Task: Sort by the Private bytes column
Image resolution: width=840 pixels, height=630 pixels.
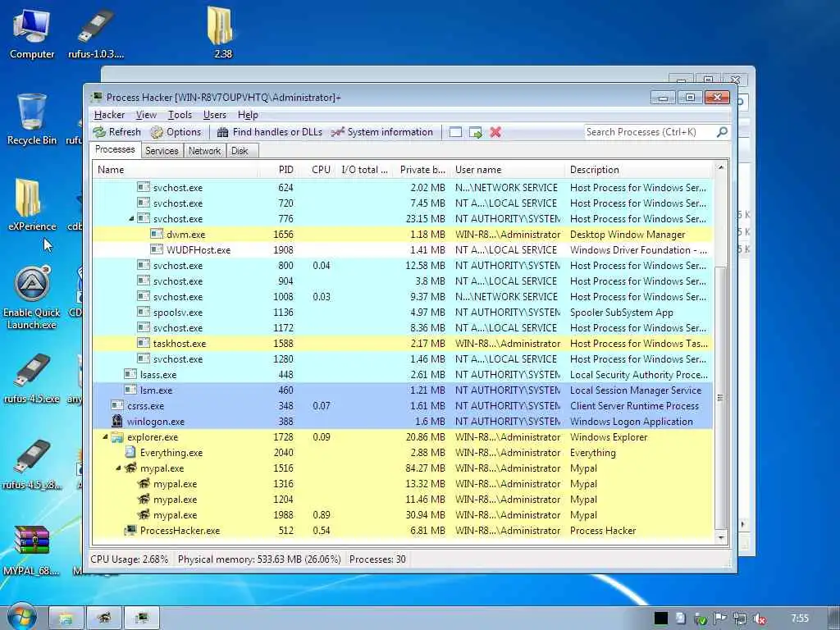Action: click(x=422, y=169)
